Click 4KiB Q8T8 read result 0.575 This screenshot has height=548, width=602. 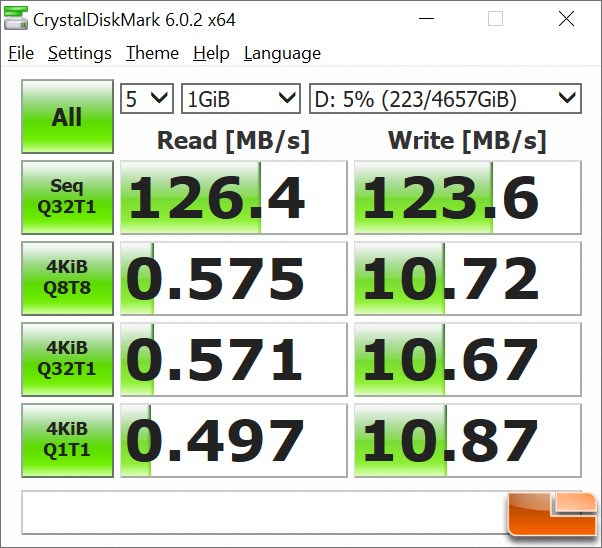[x=234, y=278]
